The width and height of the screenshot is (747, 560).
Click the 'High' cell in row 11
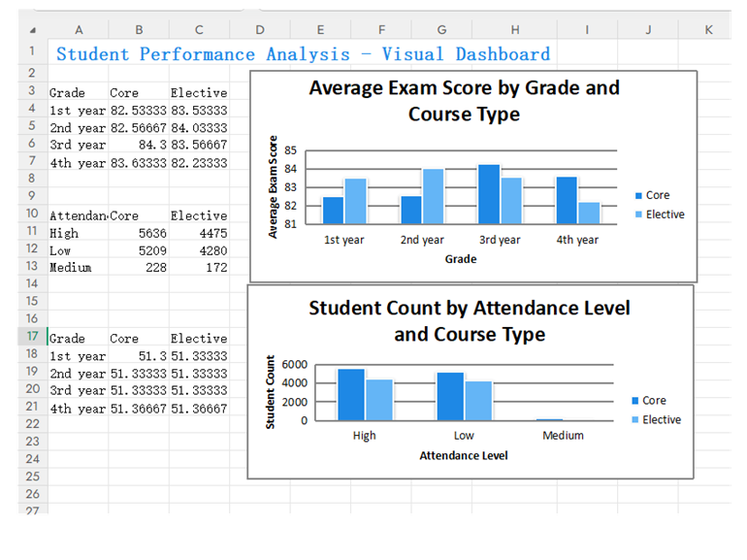tap(79, 233)
